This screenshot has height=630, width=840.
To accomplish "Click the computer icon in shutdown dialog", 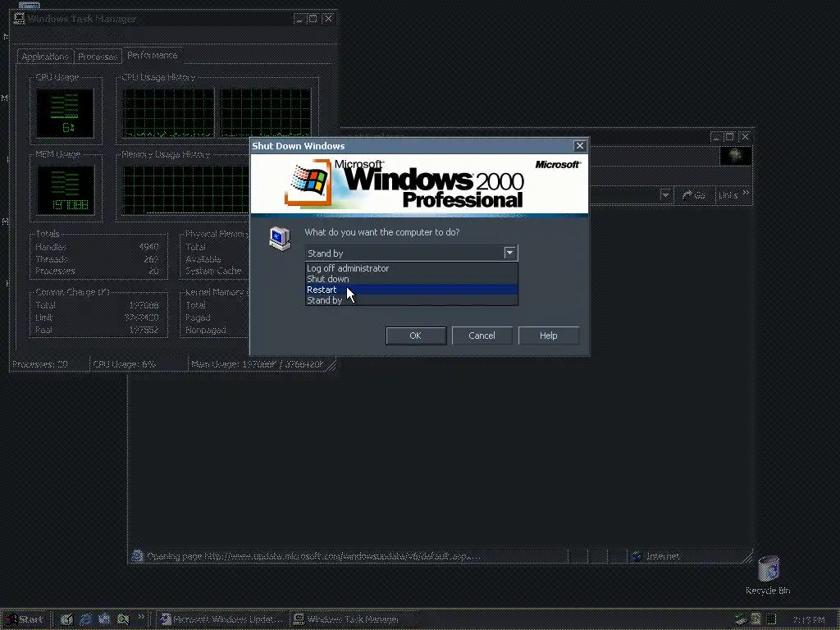I will [280, 239].
